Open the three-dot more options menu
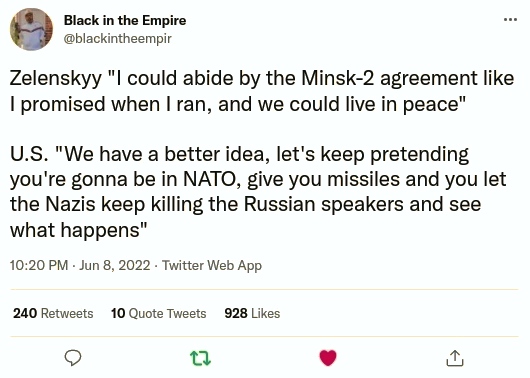This screenshot has height=378, width=530. click(x=510, y=20)
